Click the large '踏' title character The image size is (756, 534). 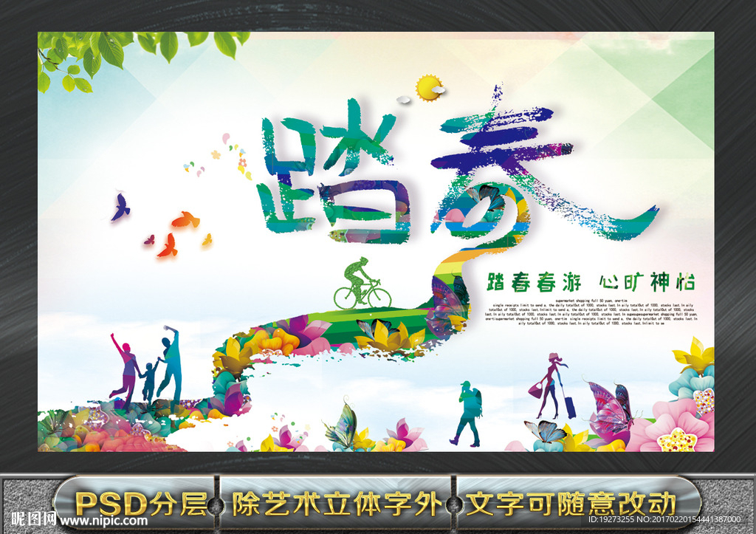(x=335, y=171)
